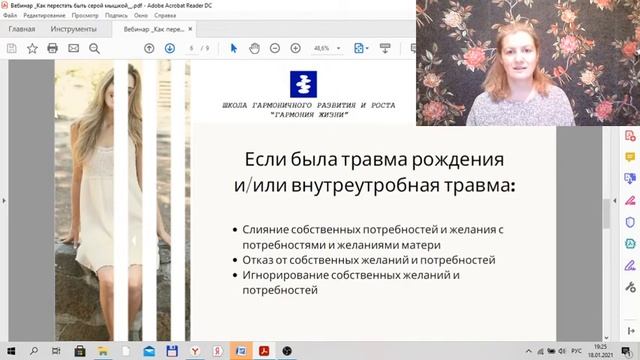Image resolution: width=640 pixels, height=360 pixels.
Task: Click the webcam video of the presenter
Action: click(x=528, y=62)
